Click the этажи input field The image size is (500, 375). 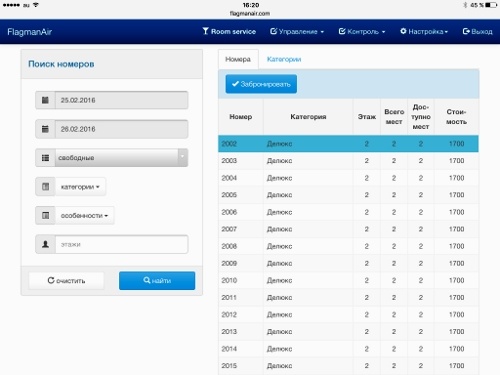click(121, 244)
